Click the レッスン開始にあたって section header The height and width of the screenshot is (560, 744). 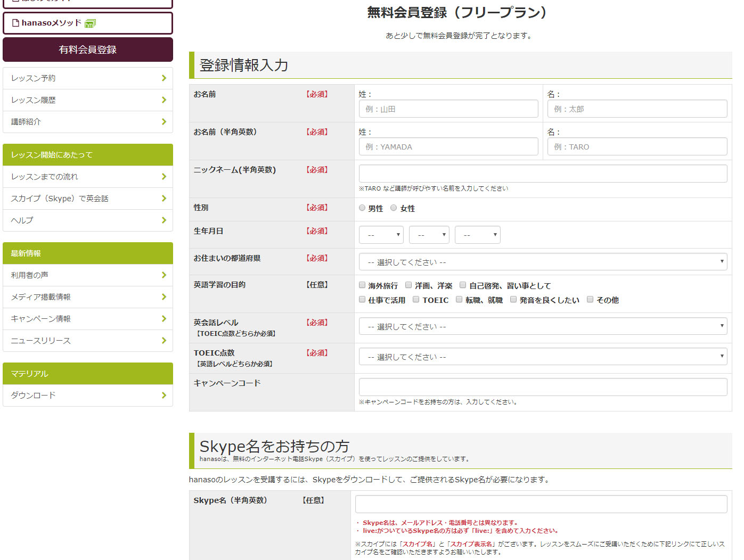pyautogui.click(x=88, y=155)
